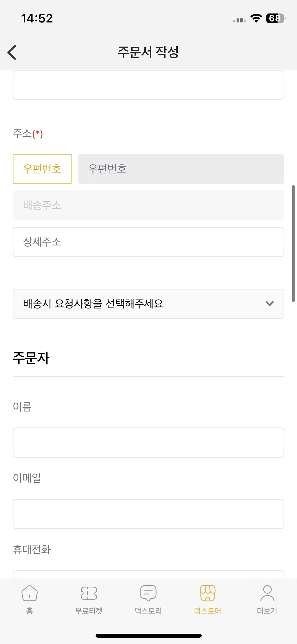Click the vertical scrollbar on right edge
Image resolution: width=297 pixels, height=644 pixels.
pos(293,243)
